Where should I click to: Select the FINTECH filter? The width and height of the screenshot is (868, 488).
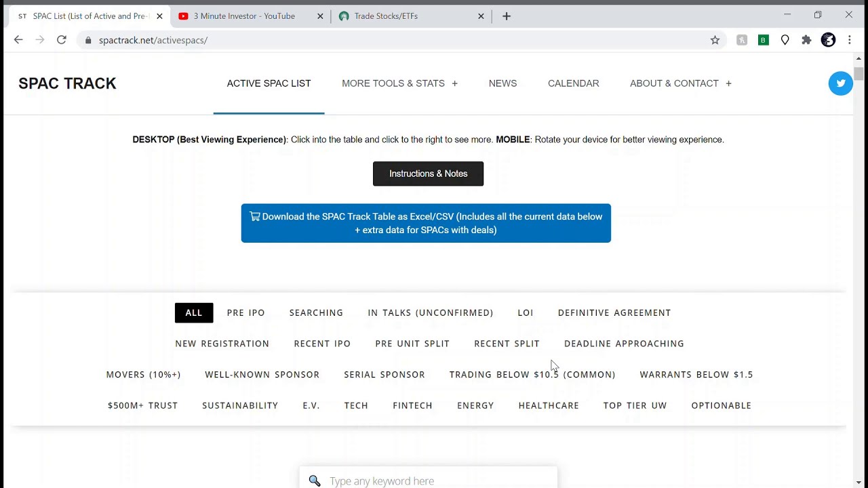[x=412, y=405]
